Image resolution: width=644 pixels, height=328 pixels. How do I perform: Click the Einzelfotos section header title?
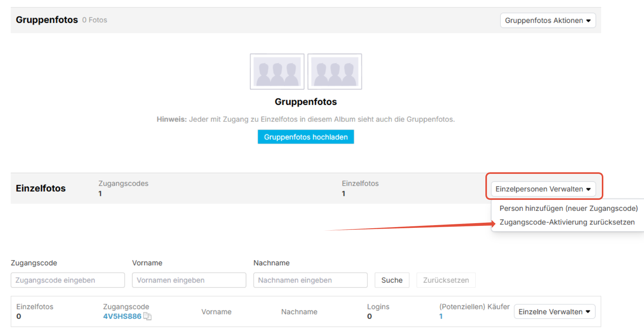click(x=41, y=188)
